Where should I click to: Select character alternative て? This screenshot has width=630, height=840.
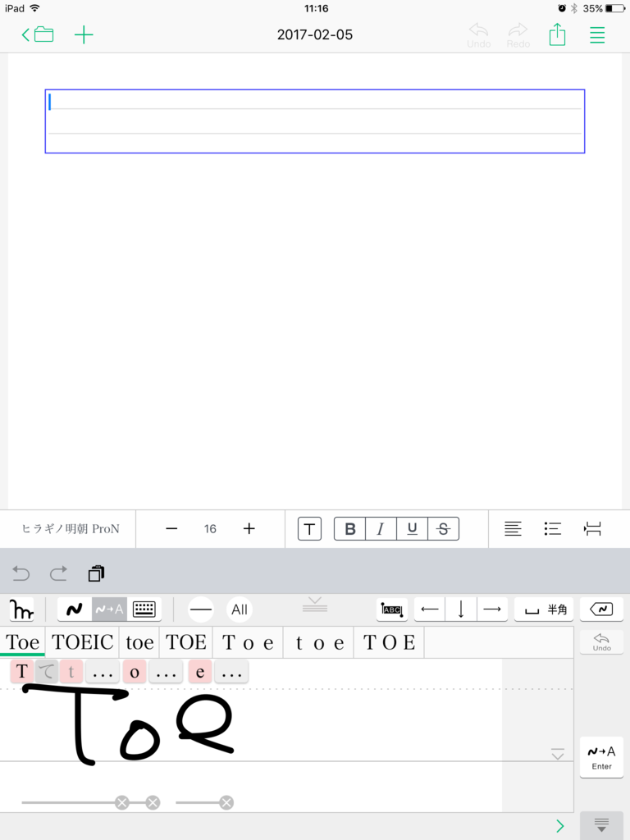tap(47, 671)
